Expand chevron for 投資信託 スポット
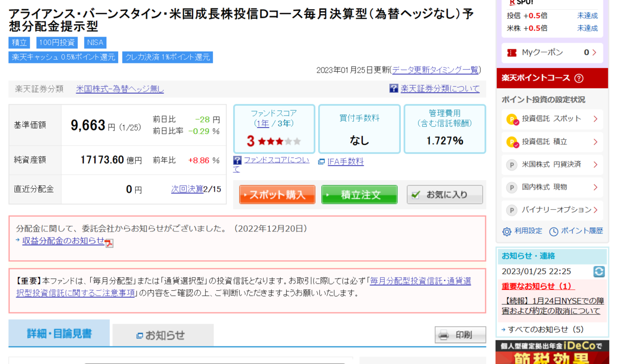Image resolution: width=619 pixels, height=364 pixels. (x=595, y=119)
